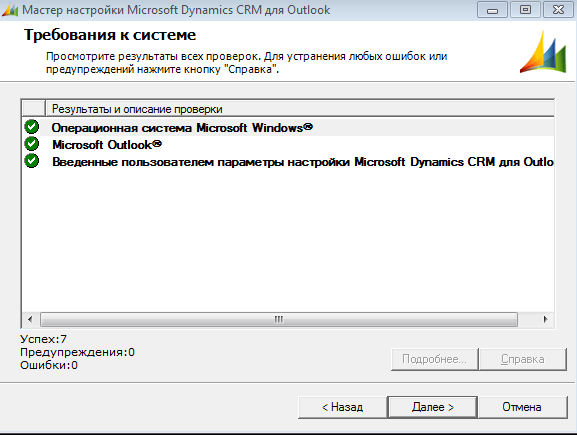This screenshot has height=435, width=577.
Task: Select the Операционная система Microsoft Windows row
Action: 288,127
